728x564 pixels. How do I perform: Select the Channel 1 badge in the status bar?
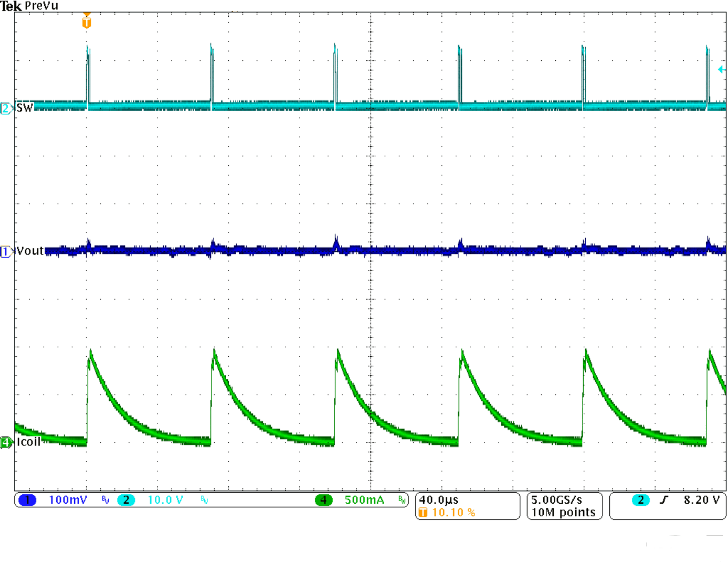pos(27,500)
